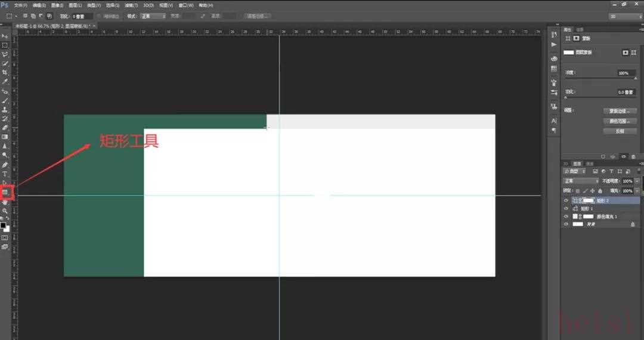Select the Eyedropper tool
644x340 pixels.
(x=5, y=81)
